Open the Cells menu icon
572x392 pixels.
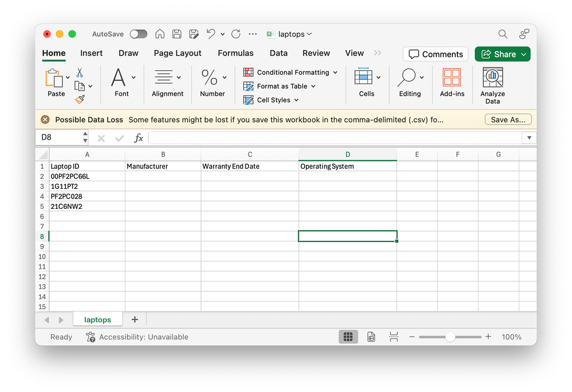point(363,77)
